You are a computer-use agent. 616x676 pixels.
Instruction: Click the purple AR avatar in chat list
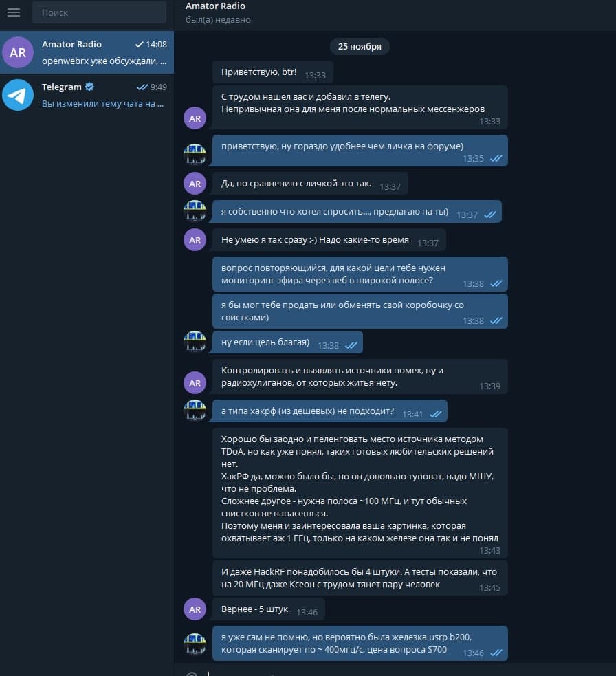click(18, 52)
